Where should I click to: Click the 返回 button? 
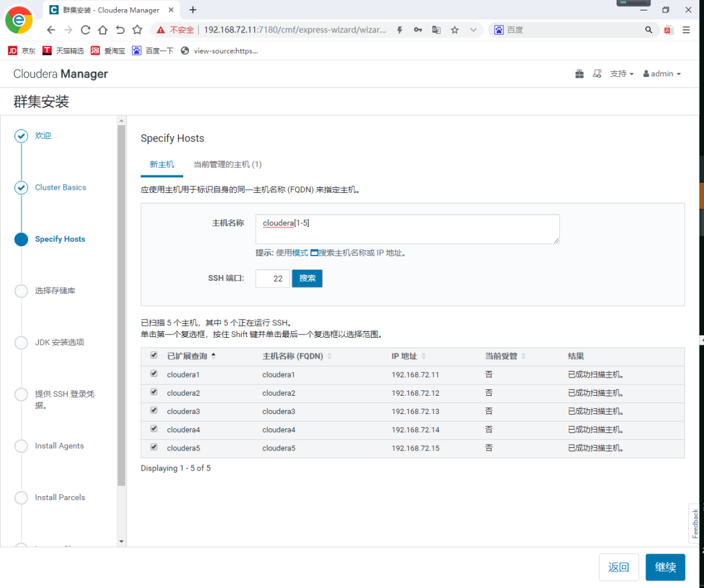[x=619, y=567]
